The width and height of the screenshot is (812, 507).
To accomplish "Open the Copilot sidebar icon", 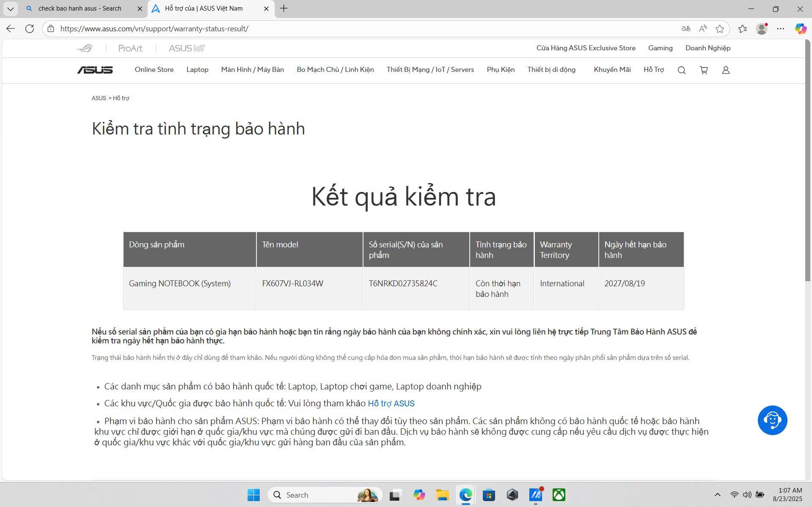I will pos(801,29).
